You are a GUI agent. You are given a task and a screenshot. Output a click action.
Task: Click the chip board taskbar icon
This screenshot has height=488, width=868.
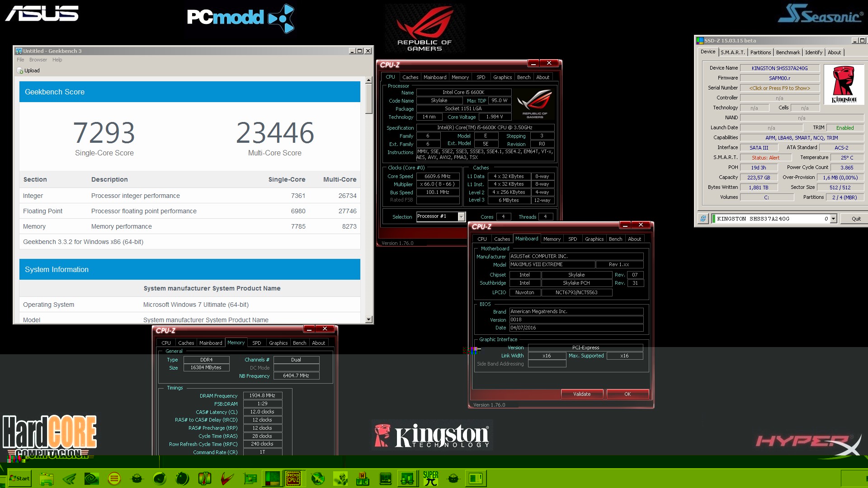(x=386, y=478)
